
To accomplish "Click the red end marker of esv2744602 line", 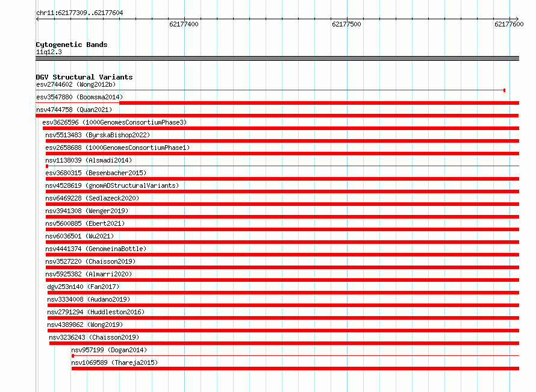I will pyautogui.click(x=505, y=90).
